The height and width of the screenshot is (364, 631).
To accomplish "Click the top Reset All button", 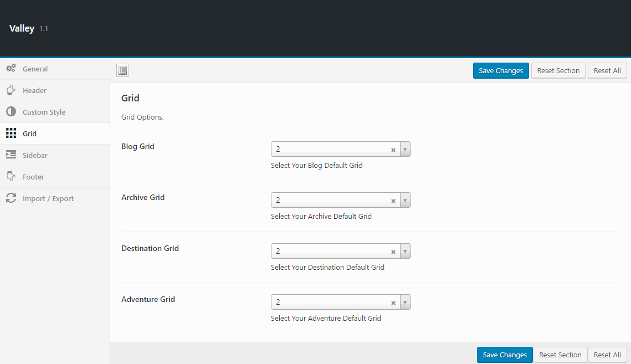I will click(x=607, y=70).
